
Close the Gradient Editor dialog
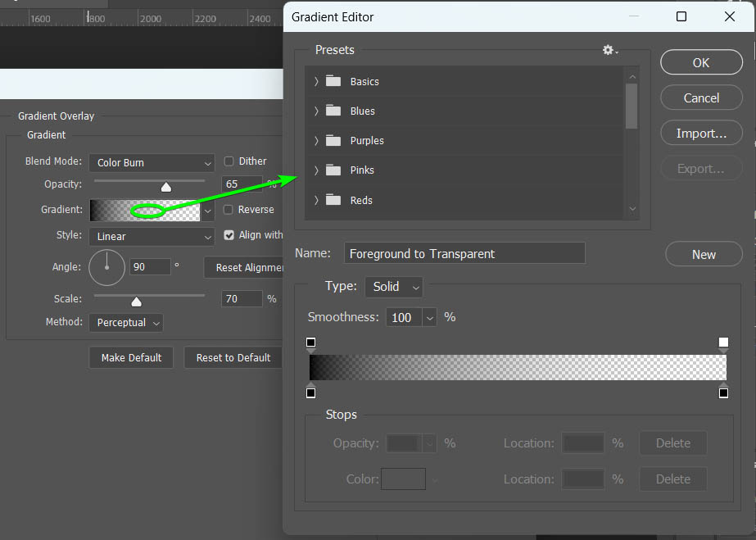pyautogui.click(x=730, y=17)
